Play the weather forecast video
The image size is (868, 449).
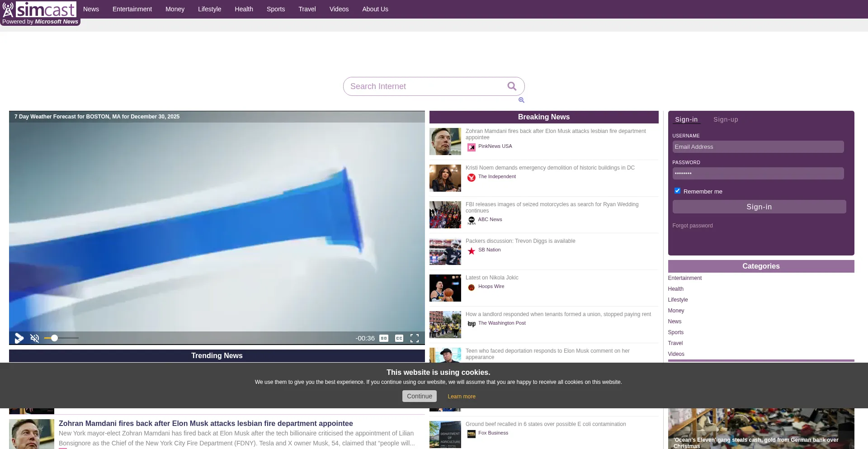(x=19, y=338)
